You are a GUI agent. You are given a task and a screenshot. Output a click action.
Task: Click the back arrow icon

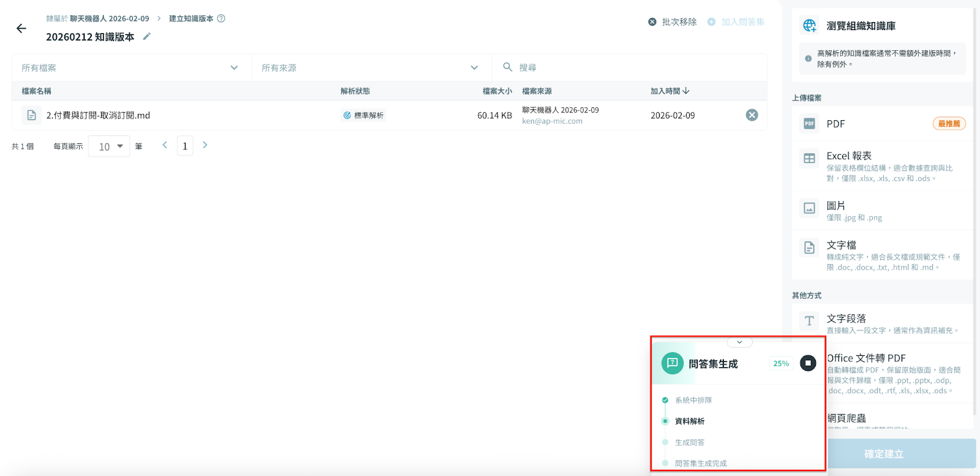tap(21, 28)
